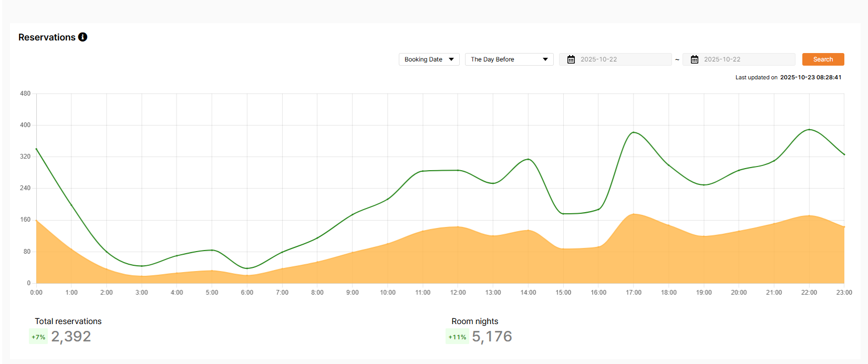
Task: Click the green line peak at 22:00
Action: pyautogui.click(x=809, y=130)
